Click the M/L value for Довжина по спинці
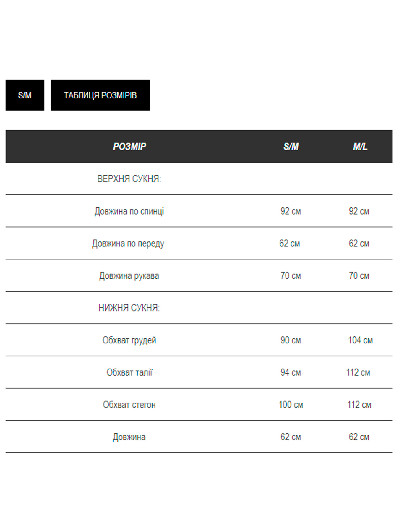This screenshot has height=532, width=399. pyautogui.click(x=359, y=211)
